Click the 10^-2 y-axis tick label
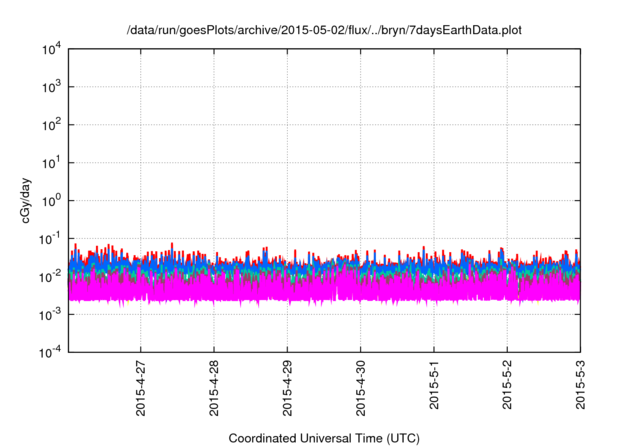Viewport: 640px width, 448px height. 51,277
